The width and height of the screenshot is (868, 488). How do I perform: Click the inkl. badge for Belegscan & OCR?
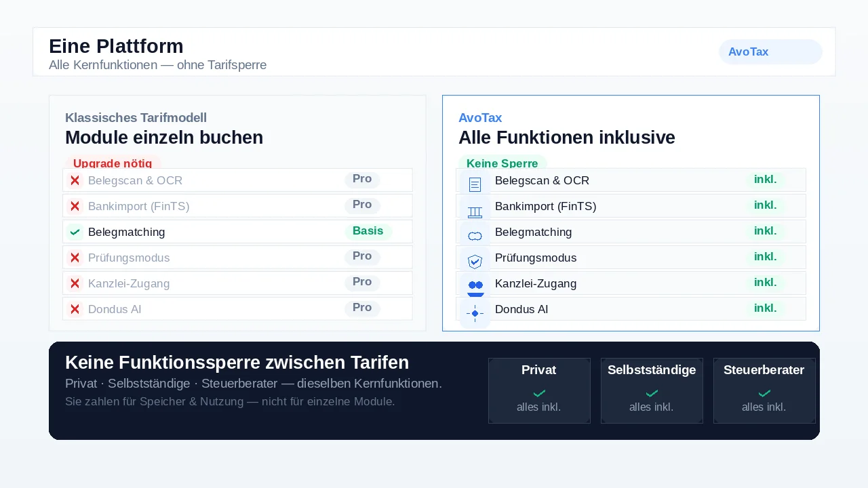[x=766, y=179]
